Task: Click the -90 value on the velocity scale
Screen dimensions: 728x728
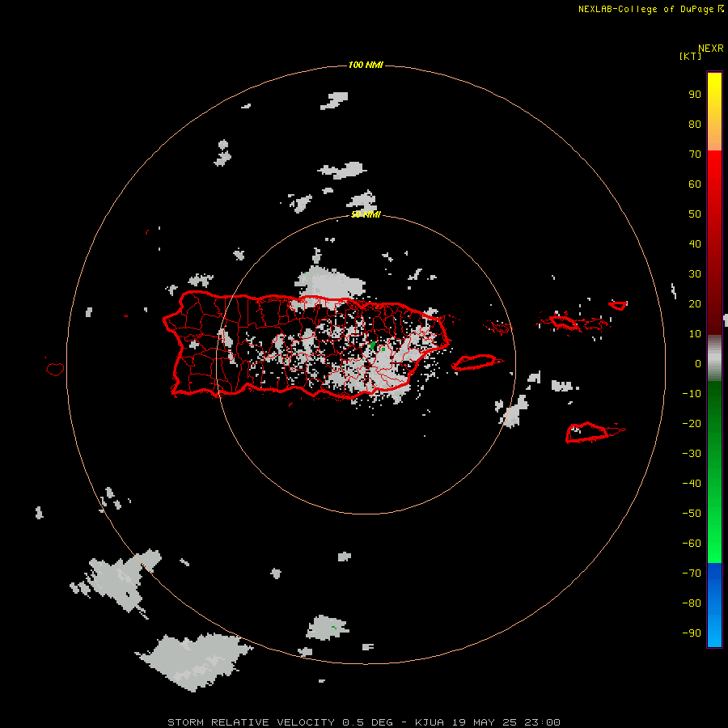Action: click(x=692, y=633)
